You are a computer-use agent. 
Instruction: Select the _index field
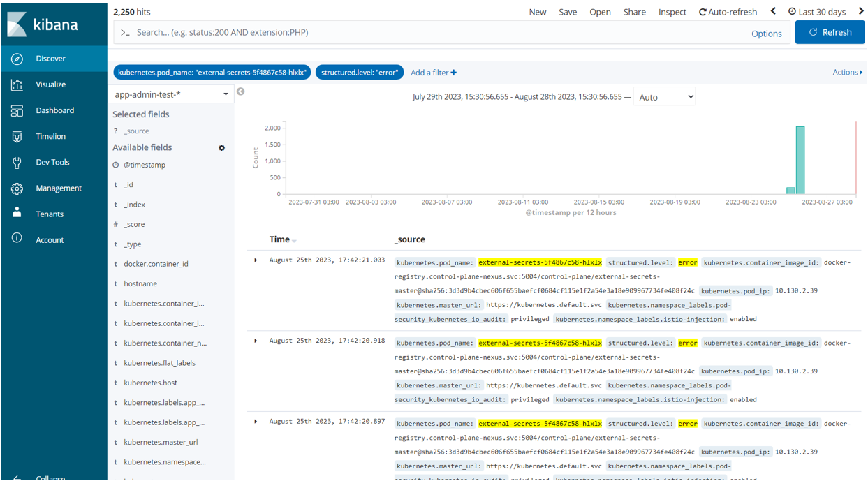click(x=134, y=205)
